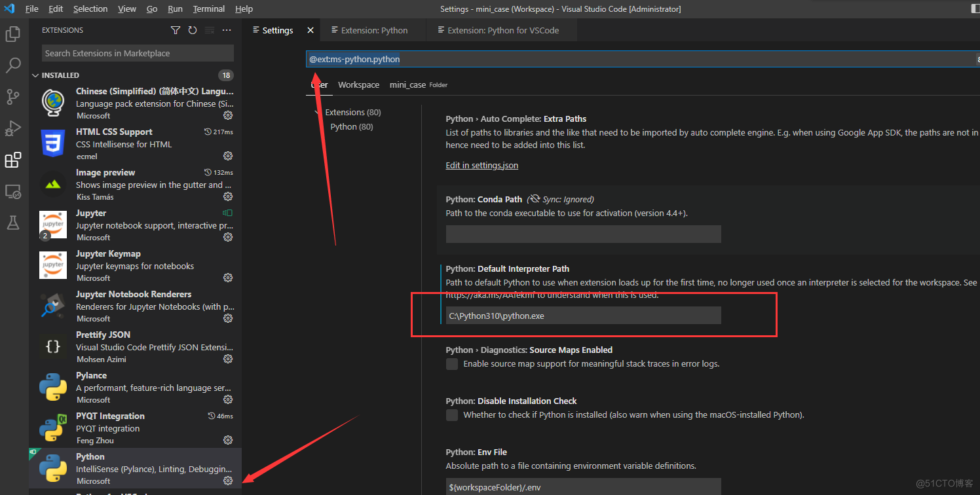Click the Conda Path input field

[x=583, y=234]
